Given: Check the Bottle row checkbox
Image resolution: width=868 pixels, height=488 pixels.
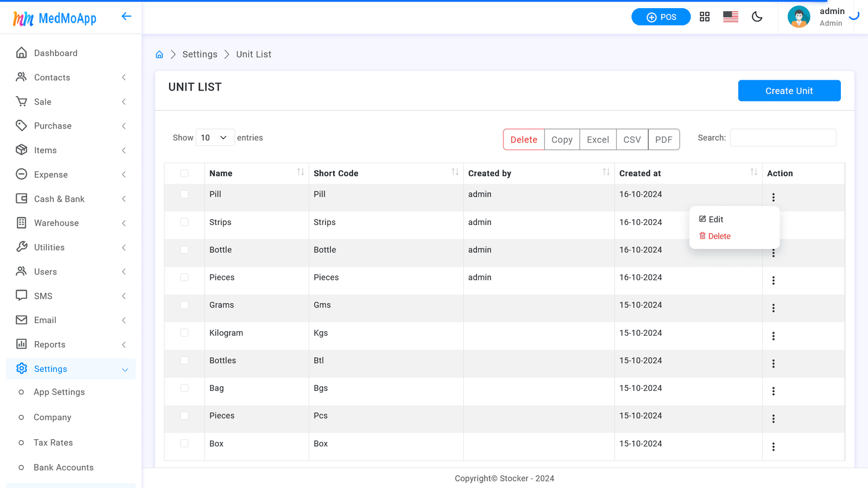Looking at the screenshot, I should pos(184,249).
